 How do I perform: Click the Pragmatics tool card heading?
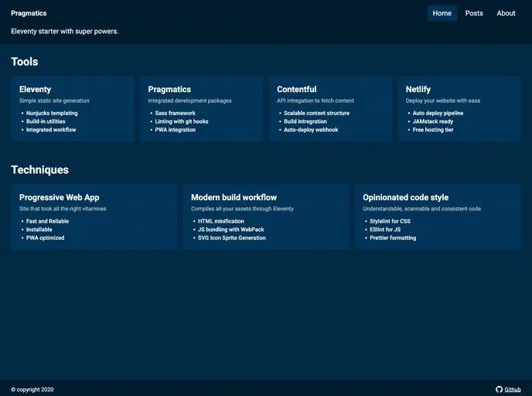pos(169,89)
